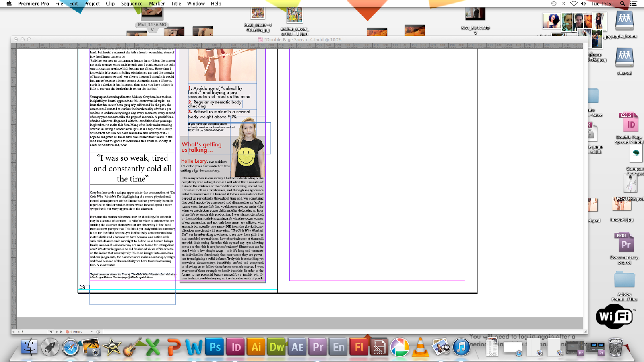
Task: Open the page number dropdown in the status bar
Action: (51, 332)
